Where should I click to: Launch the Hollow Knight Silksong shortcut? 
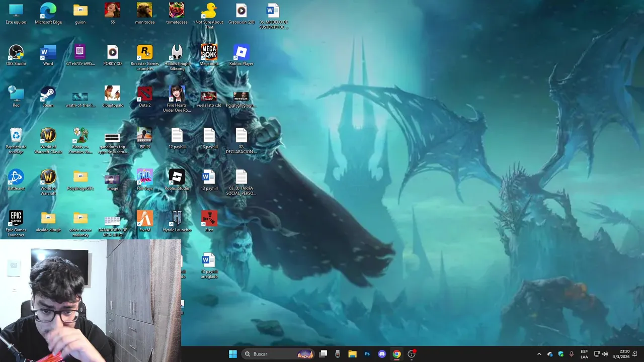tap(177, 58)
